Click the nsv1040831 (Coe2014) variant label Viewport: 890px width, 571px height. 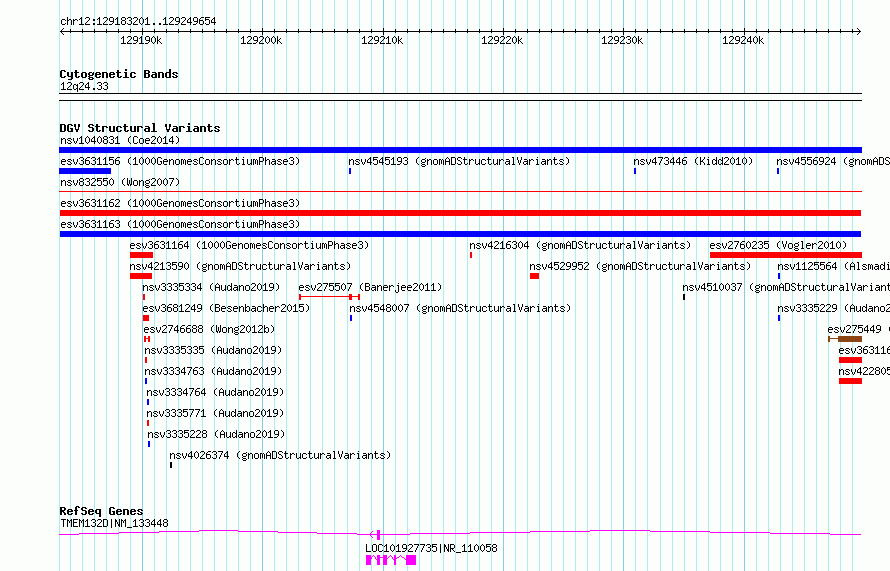pyautogui.click(x=120, y=140)
